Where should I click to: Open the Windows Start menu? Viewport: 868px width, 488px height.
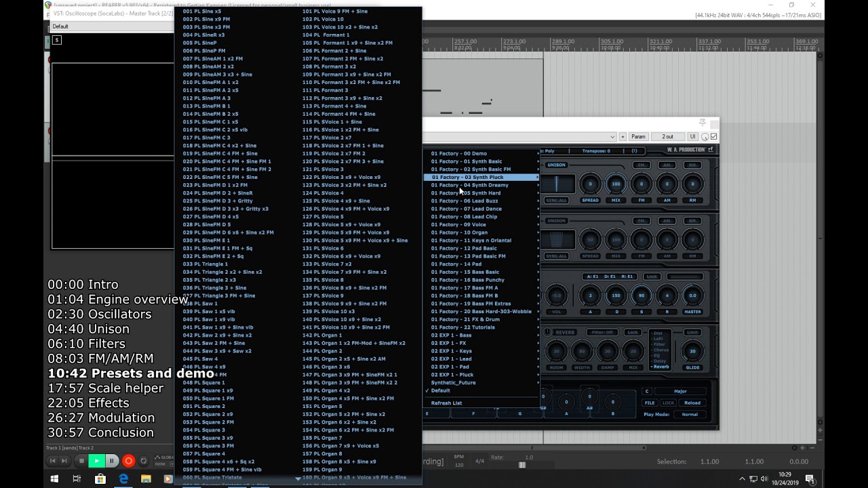(54, 479)
